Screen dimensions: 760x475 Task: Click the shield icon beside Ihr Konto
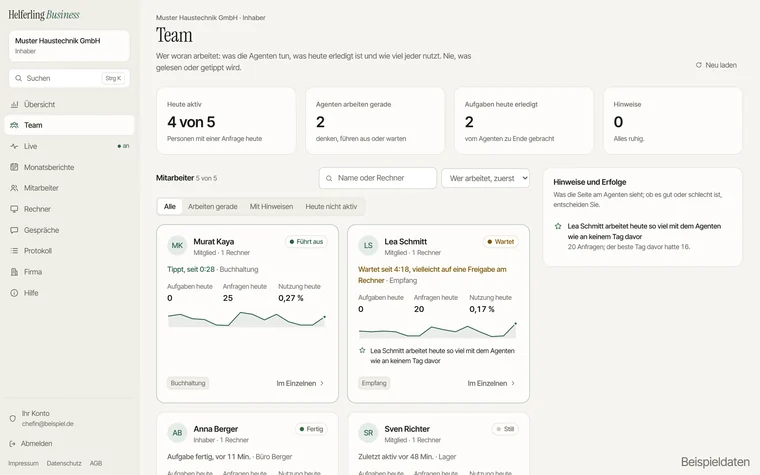[x=13, y=418]
